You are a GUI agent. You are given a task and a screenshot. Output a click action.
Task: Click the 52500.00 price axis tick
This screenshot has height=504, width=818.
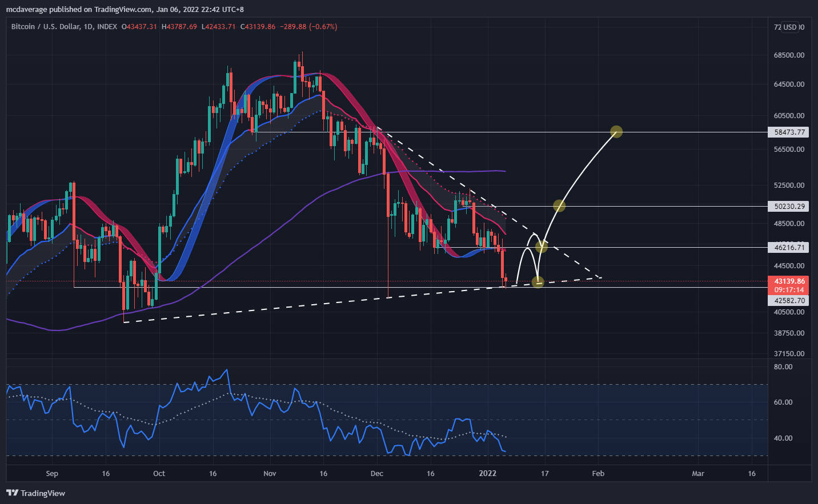789,186
